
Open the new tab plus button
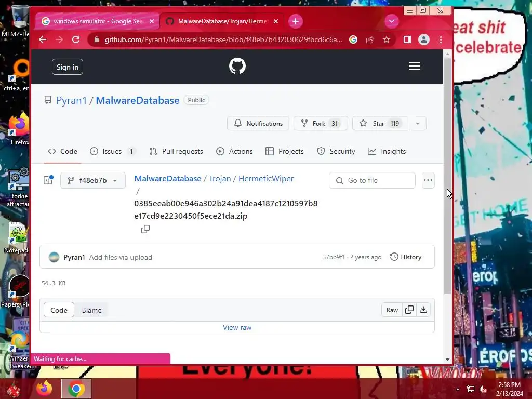pyautogui.click(x=296, y=21)
